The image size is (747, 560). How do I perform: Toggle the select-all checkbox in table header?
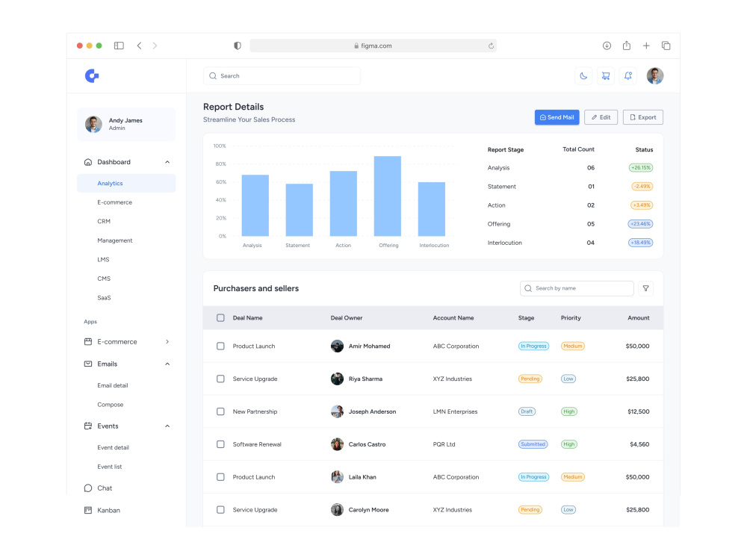220,317
